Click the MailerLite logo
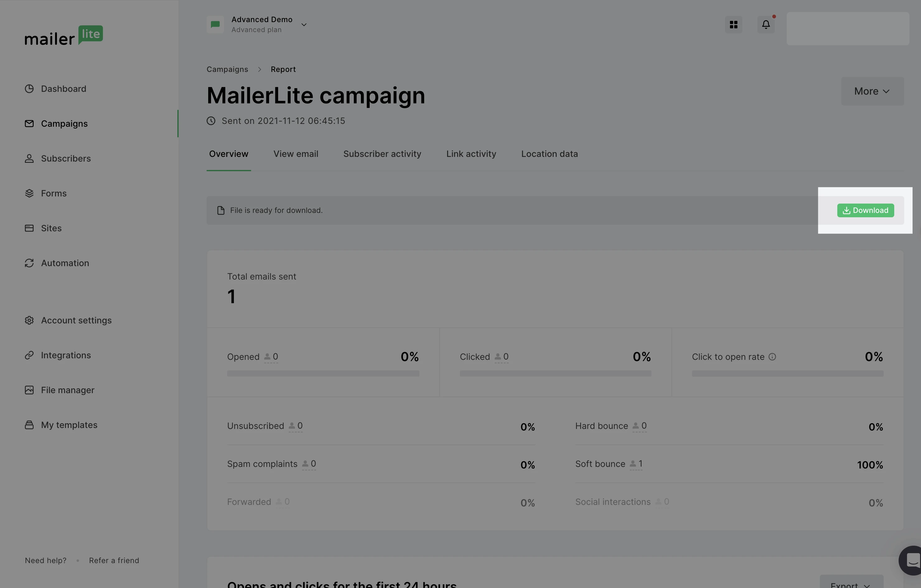 tap(63, 36)
